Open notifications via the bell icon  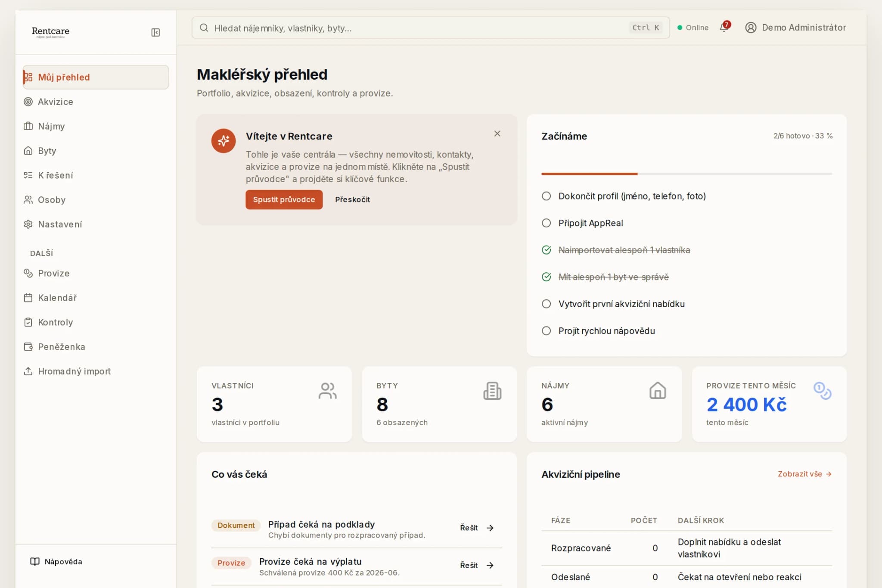click(x=724, y=28)
